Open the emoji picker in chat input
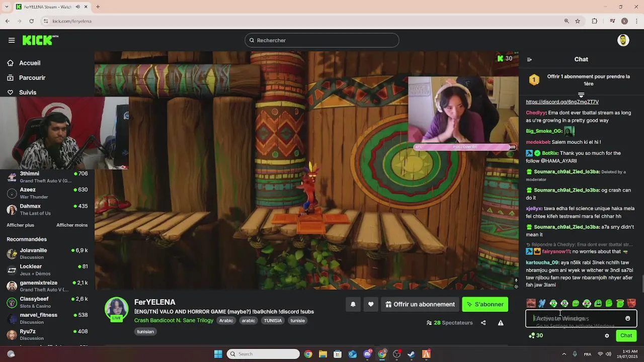Image resolution: width=644 pixels, height=362 pixels. [x=627, y=318]
